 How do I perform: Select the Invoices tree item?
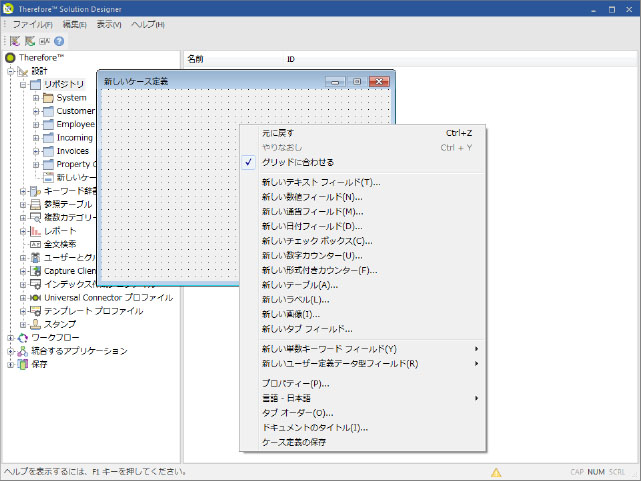coord(73,151)
